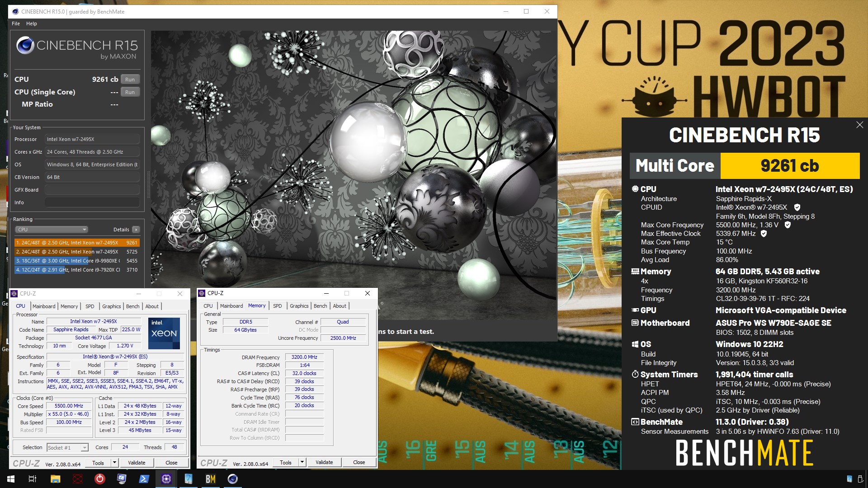Open the Help menu in Cinebench

pos(32,23)
